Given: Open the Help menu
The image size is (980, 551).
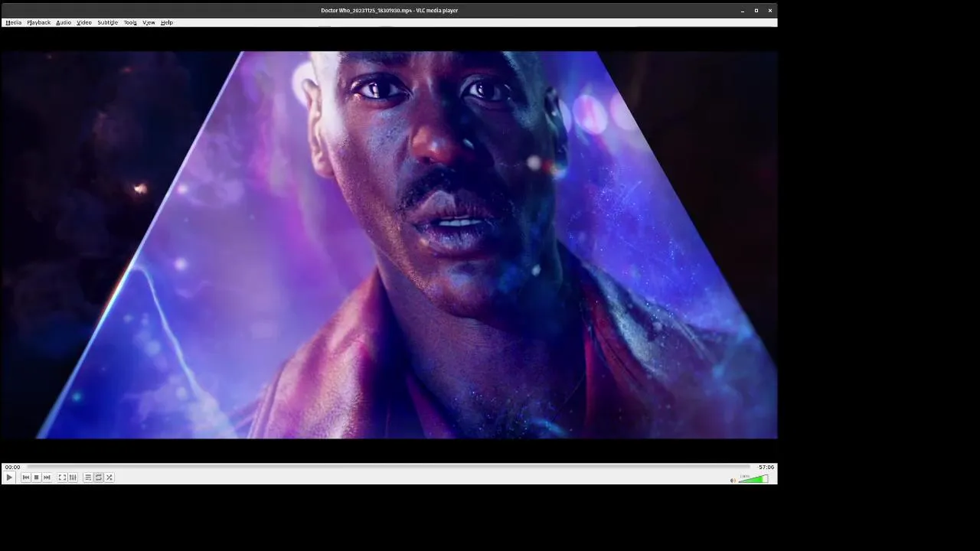Looking at the screenshot, I should pos(167,22).
